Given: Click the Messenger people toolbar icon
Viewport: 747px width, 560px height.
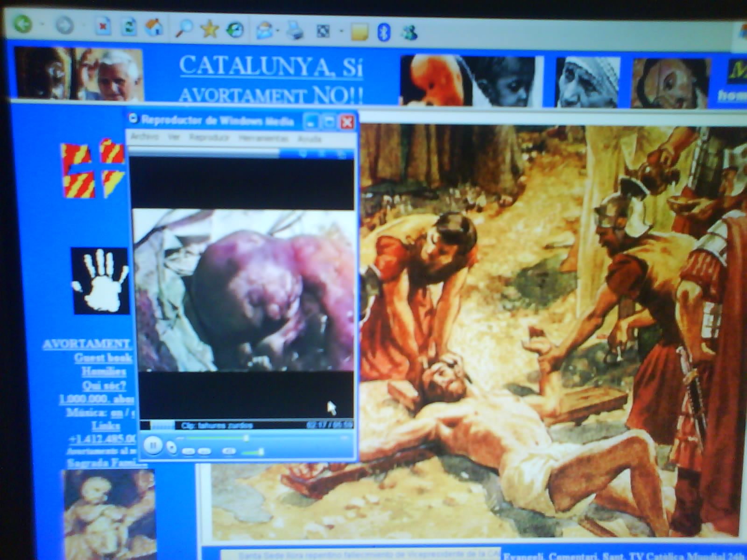Looking at the screenshot, I should 409,33.
